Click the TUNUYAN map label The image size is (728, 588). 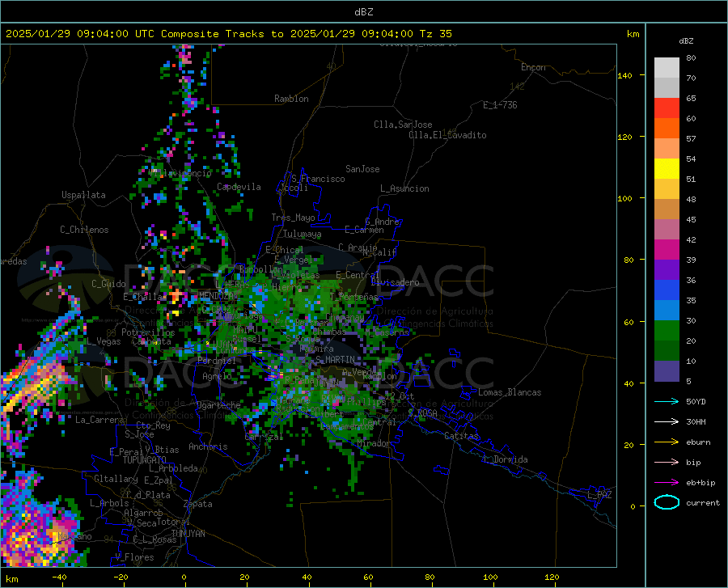click(188, 534)
